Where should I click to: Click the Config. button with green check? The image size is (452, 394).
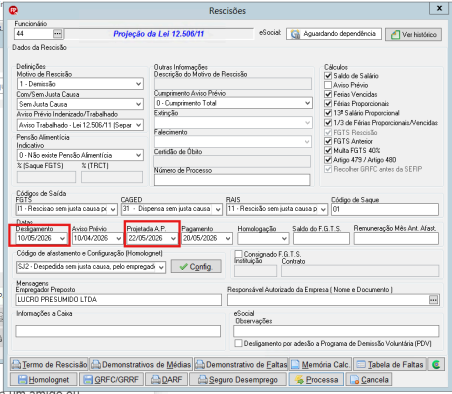pyautogui.click(x=196, y=267)
